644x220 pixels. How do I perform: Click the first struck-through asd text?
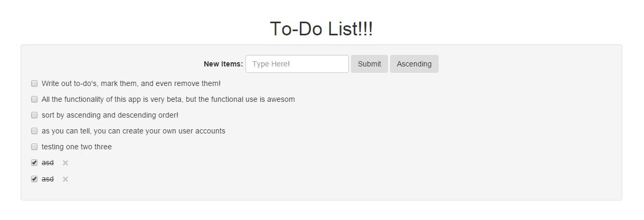[48, 163]
